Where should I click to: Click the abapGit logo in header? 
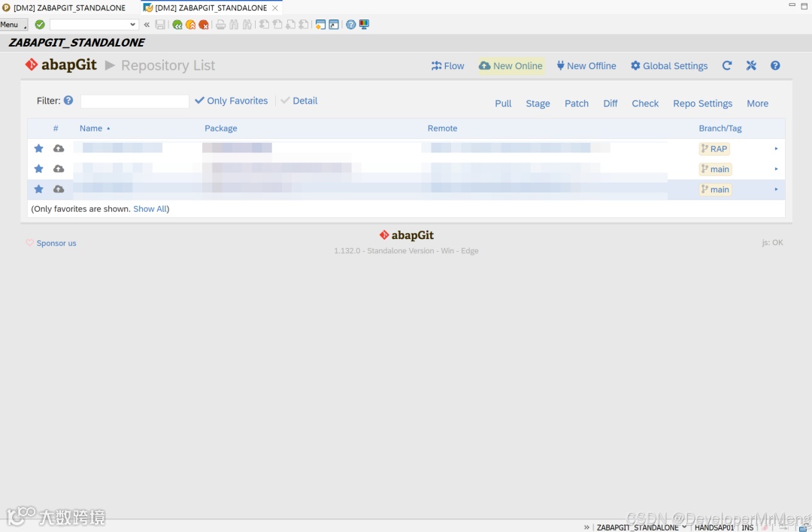(61, 65)
